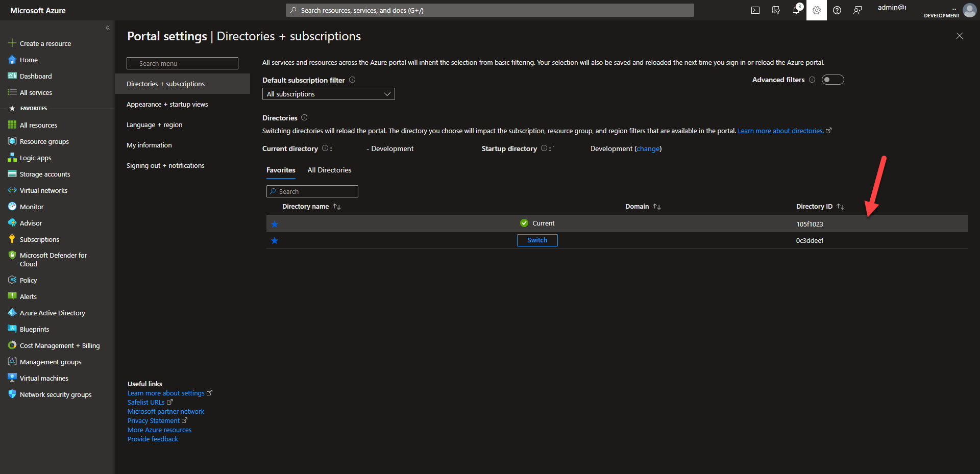Image resolution: width=980 pixels, height=474 pixels.
Task: Open the Default subscription filter dropdown
Action: (x=328, y=94)
